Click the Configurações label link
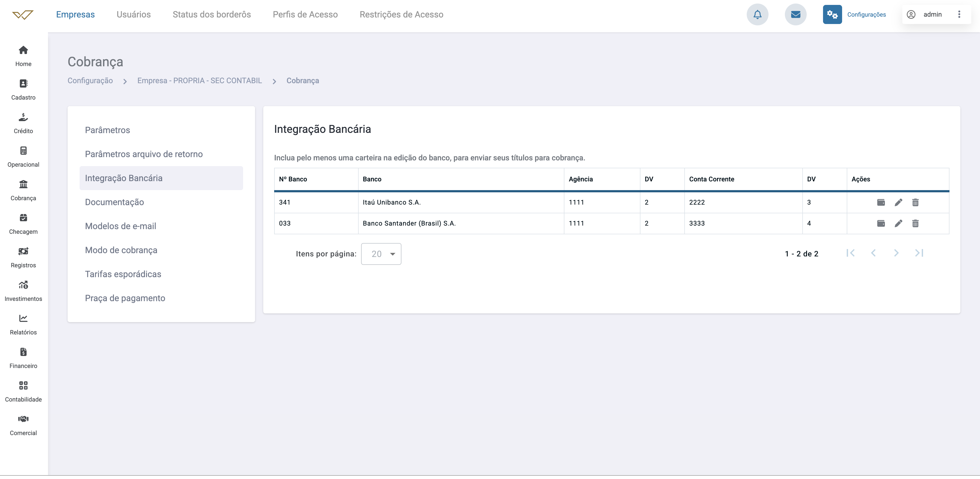 tap(866, 14)
